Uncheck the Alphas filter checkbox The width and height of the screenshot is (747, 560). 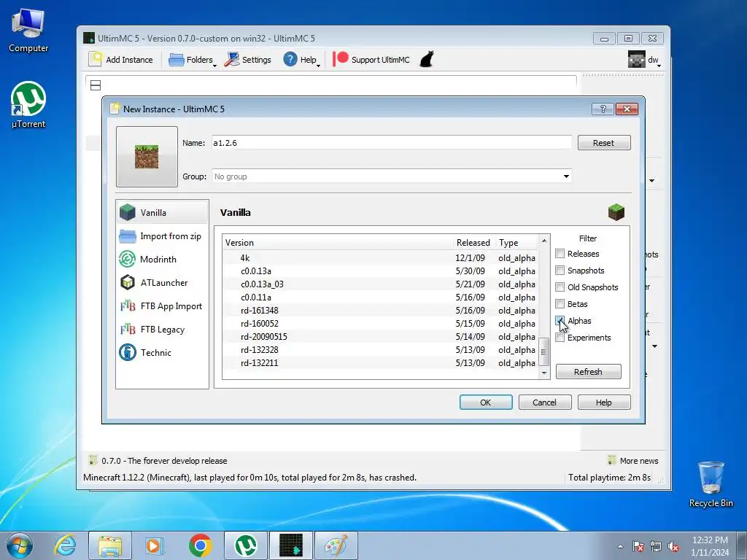click(x=560, y=321)
